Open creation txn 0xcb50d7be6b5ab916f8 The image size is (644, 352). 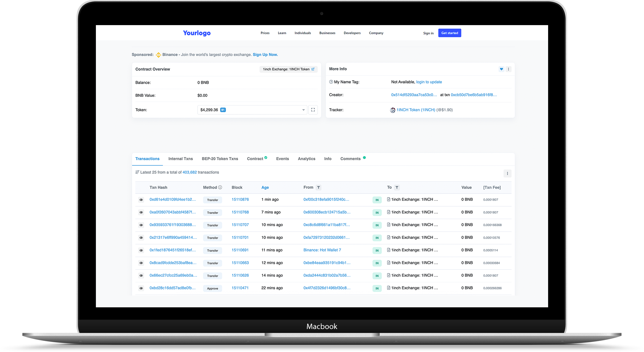(x=474, y=95)
